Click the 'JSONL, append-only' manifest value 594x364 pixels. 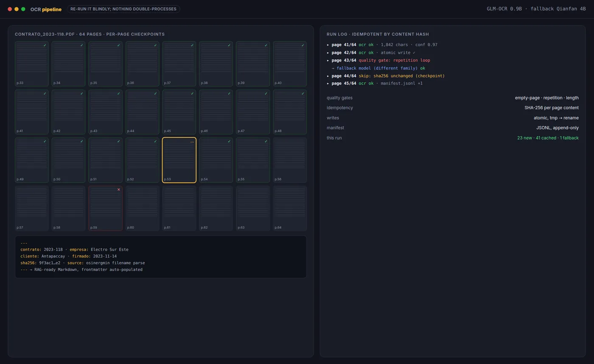tap(557, 128)
